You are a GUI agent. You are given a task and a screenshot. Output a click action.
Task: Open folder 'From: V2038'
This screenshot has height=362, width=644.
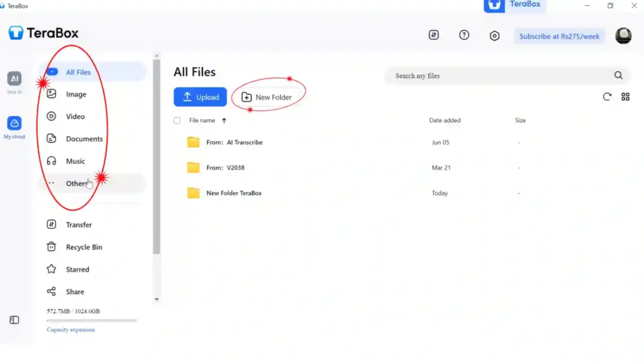point(225,167)
